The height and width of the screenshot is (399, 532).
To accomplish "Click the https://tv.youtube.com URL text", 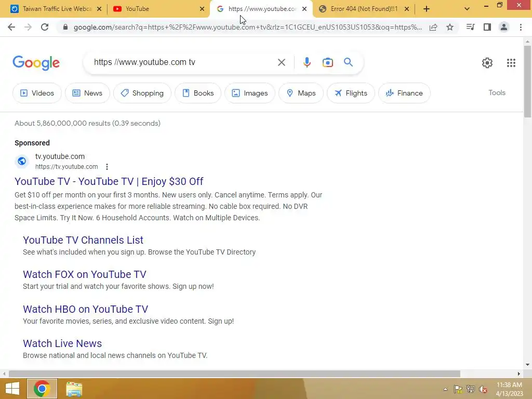I will (66, 167).
